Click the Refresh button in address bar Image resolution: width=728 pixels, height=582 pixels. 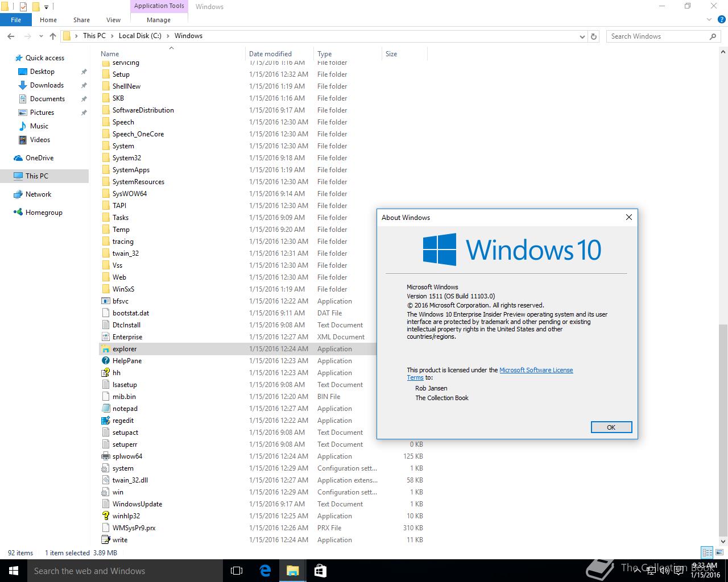[594, 36]
